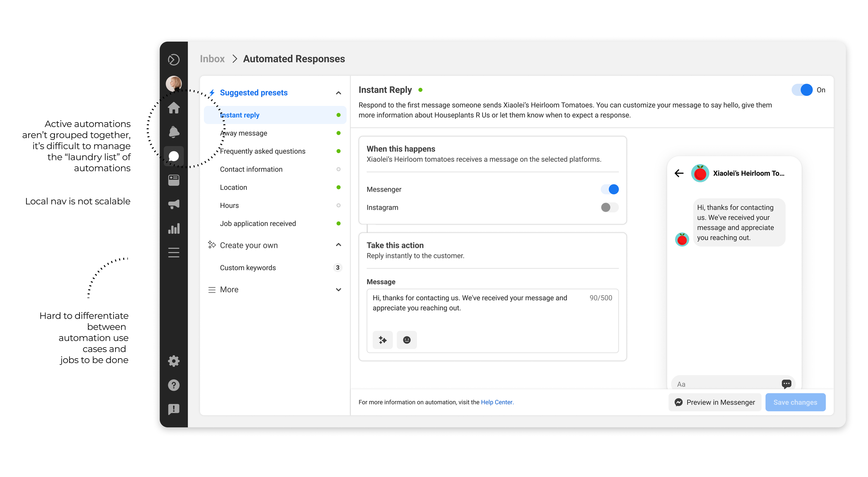
Task: Enable the Instagram platform toggle
Action: (x=610, y=207)
